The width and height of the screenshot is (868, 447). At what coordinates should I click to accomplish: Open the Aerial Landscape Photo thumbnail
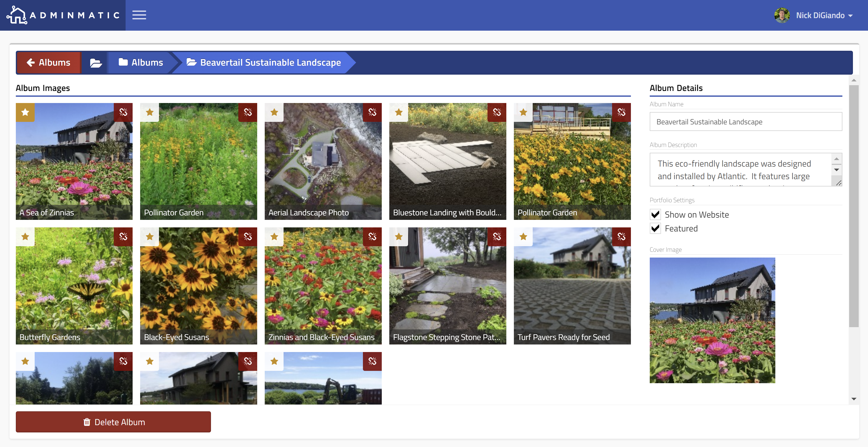click(x=323, y=162)
